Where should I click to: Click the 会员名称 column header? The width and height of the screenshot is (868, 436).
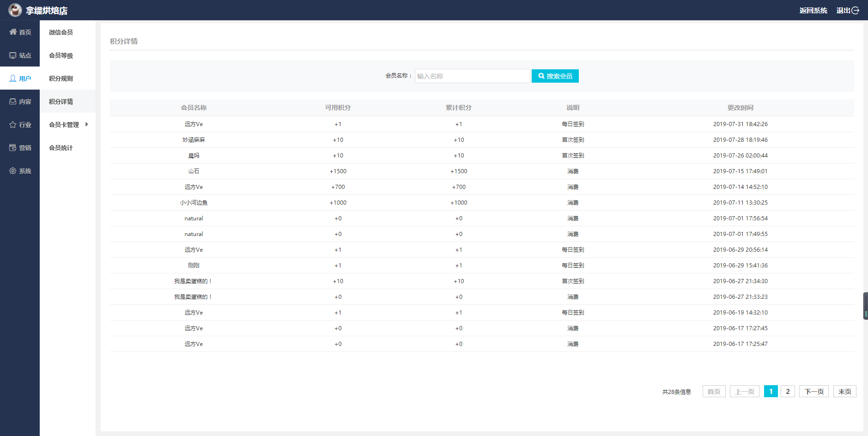(x=194, y=107)
